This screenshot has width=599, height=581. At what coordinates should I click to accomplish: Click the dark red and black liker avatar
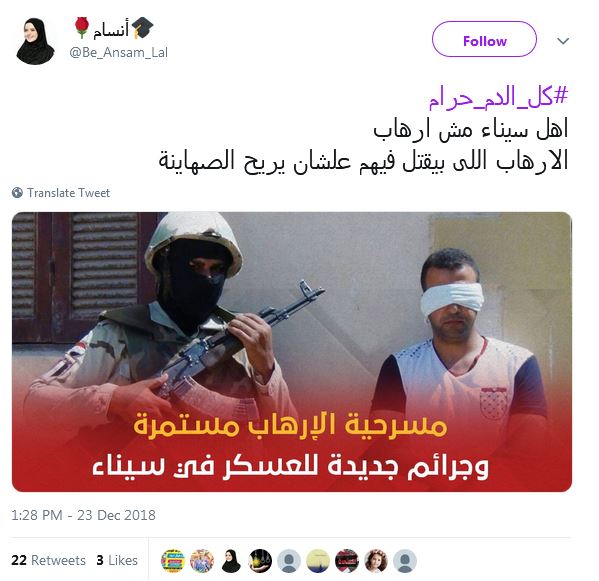click(x=347, y=561)
